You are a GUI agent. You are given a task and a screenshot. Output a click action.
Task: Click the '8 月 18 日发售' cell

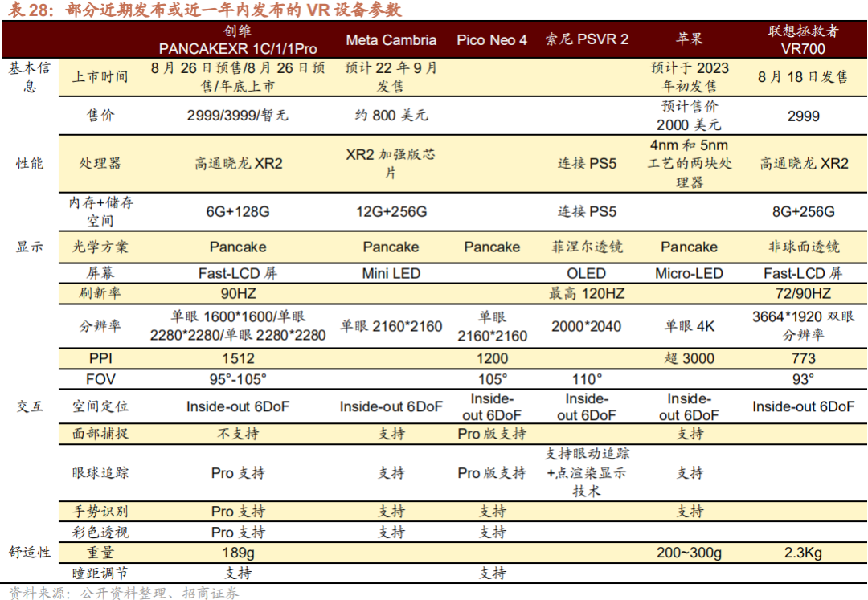[x=803, y=77]
